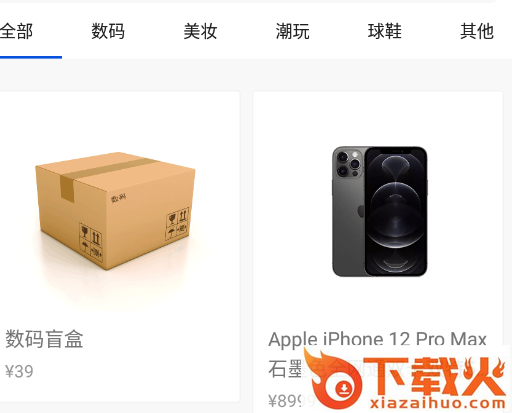Image resolution: width=512 pixels, height=413 pixels.
Task: Click the iPhone price starting ¥899
Action: point(285,401)
